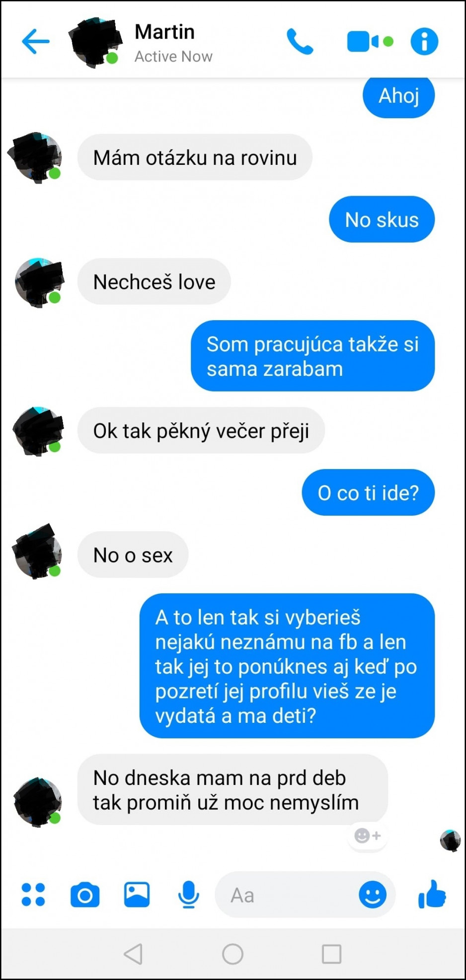466x980 pixels.
Task: Select the "O co ti ide?" message
Action: 368,492
